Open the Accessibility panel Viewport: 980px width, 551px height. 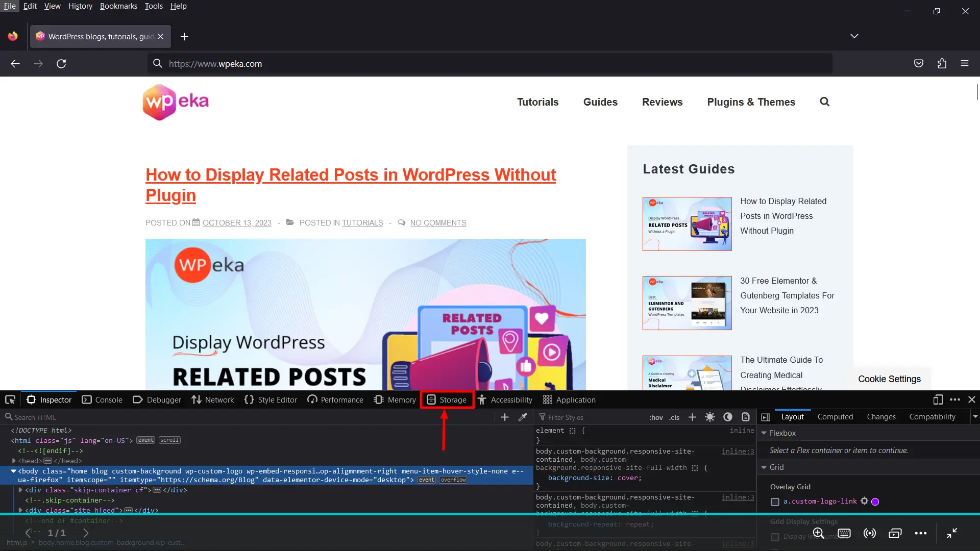coord(505,399)
